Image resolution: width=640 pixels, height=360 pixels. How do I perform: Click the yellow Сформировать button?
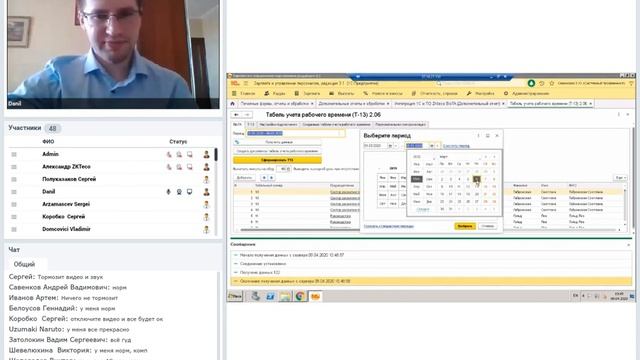point(277,160)
